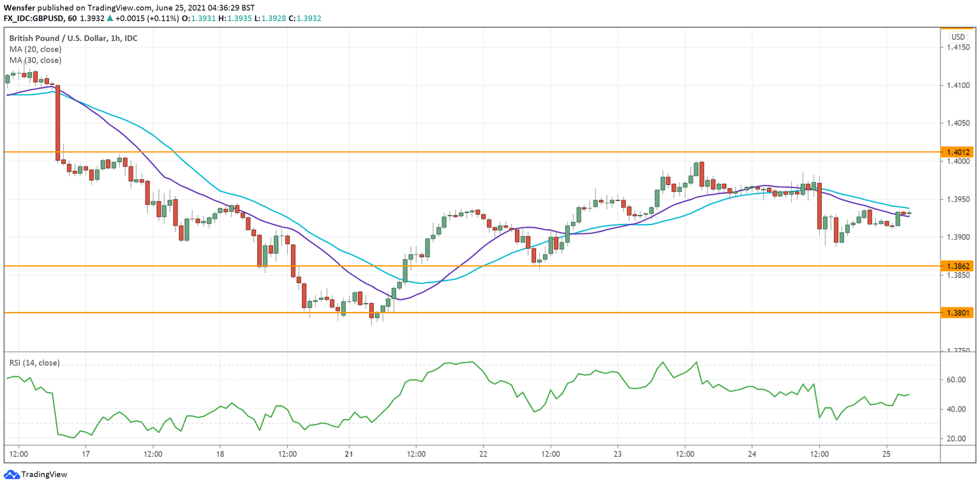Toggle visibility of MA (30, close)
The height and width of the screenshot is (486, 980).
[36, 60]
